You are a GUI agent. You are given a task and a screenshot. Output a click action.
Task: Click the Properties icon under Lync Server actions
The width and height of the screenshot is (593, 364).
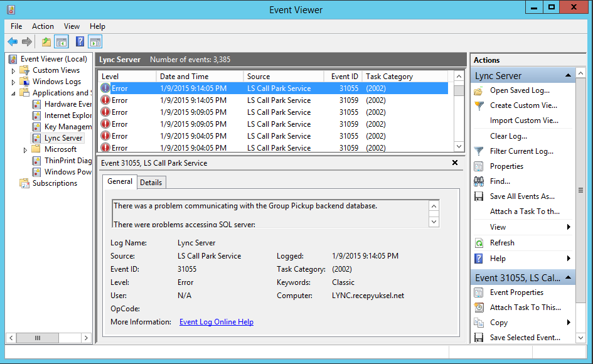(478, 166)
